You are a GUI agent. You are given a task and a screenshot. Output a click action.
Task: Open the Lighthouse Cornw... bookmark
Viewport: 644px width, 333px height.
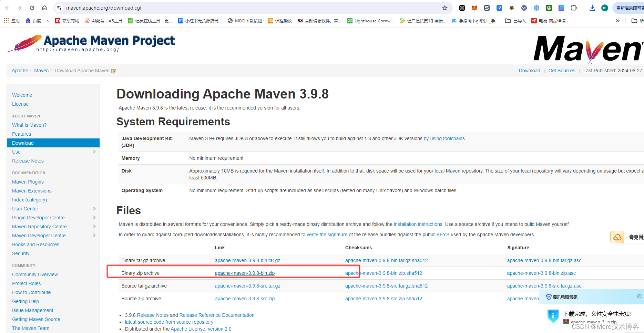pos(370,21)
